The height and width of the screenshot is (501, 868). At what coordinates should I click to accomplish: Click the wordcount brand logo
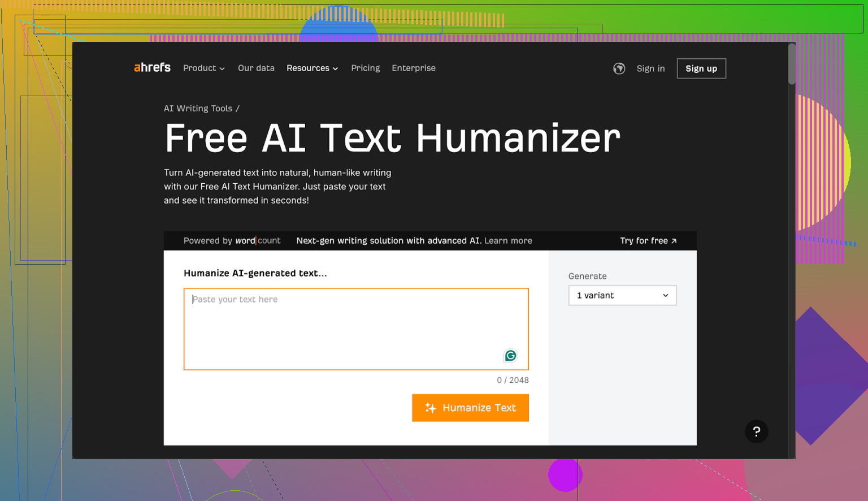[x=258, y=240]
